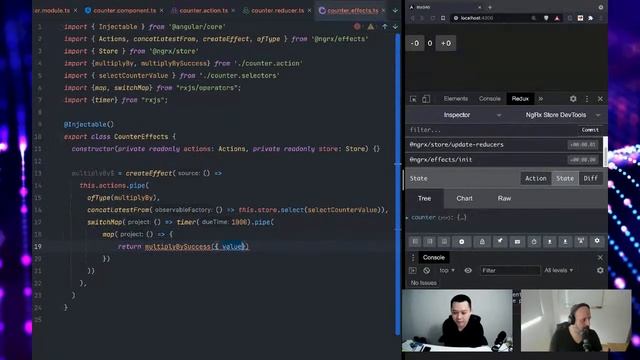The height and width of the screenshot is (360, 640).
Task: Open browser extensions puzzle icon
Action: (591, 18)
